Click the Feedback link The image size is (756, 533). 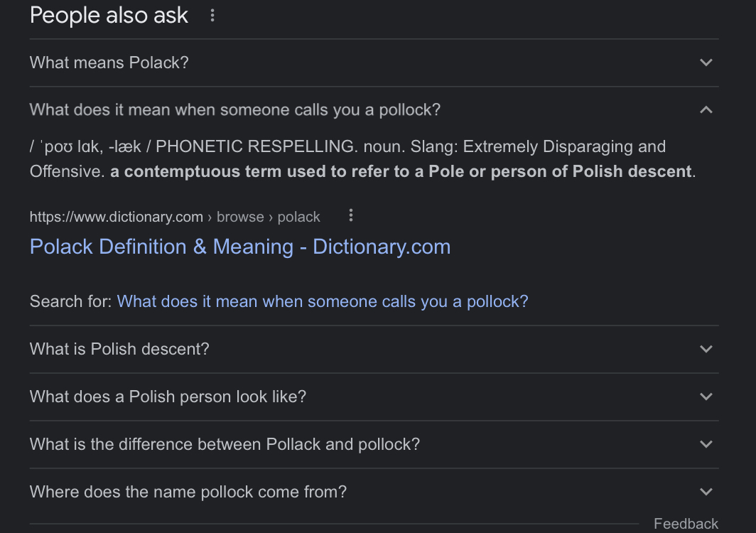[686, 524]
